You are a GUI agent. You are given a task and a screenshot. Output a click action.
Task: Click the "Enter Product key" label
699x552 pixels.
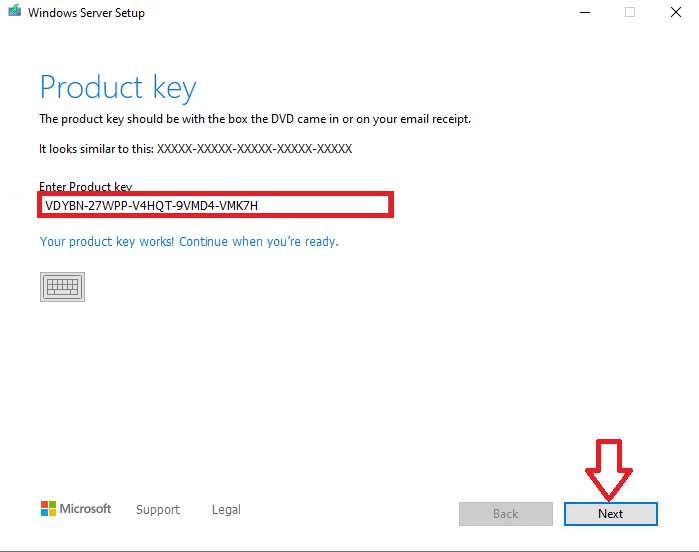[x=85, y=187]
